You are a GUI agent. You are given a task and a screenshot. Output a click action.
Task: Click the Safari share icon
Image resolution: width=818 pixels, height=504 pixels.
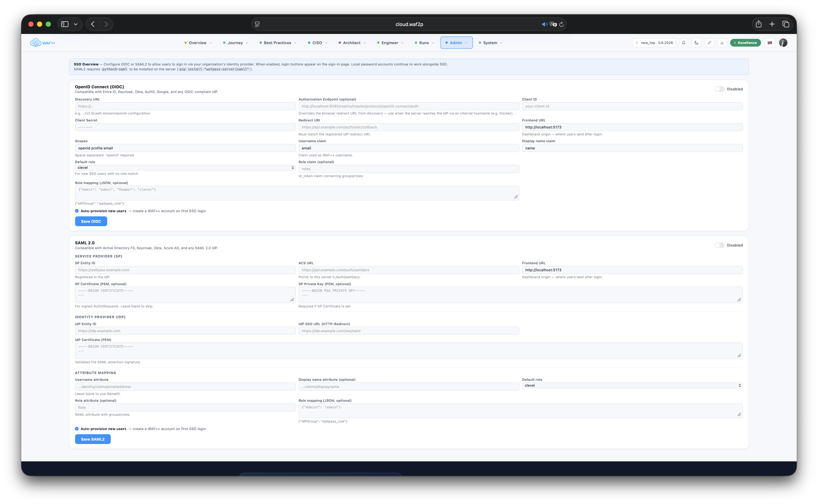759,24
